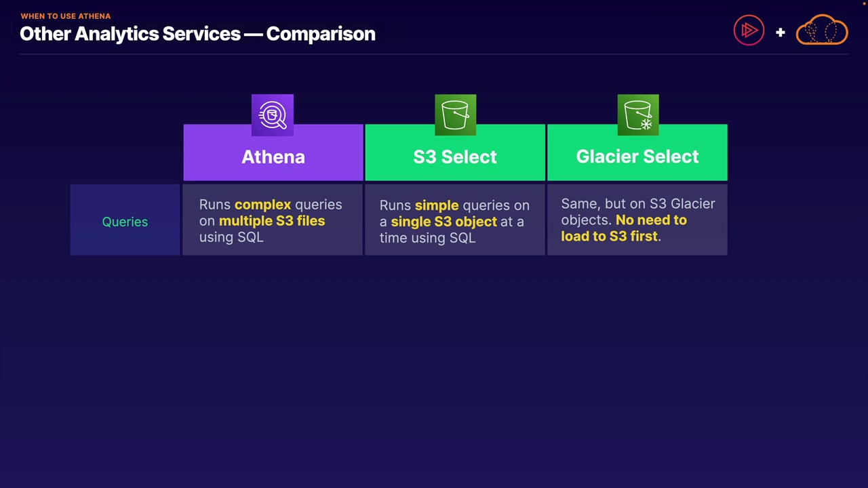Select the Glacier Select column header
Viewport: 868px width, 488px height.
click(637, 157)
